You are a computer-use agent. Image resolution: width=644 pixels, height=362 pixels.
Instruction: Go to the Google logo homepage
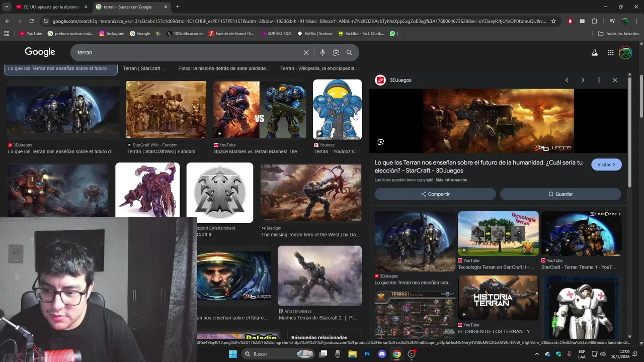click(40, 52)
